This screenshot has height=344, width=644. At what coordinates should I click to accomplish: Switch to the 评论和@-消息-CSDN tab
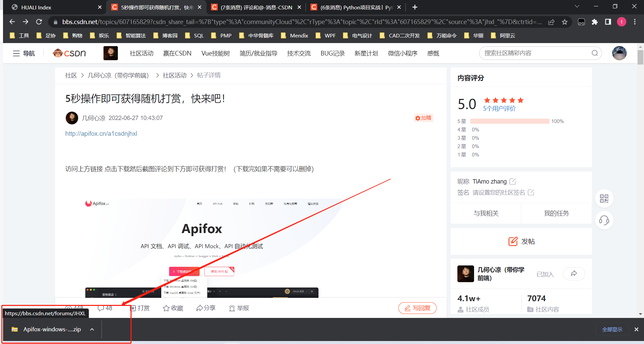pos(256,7)
